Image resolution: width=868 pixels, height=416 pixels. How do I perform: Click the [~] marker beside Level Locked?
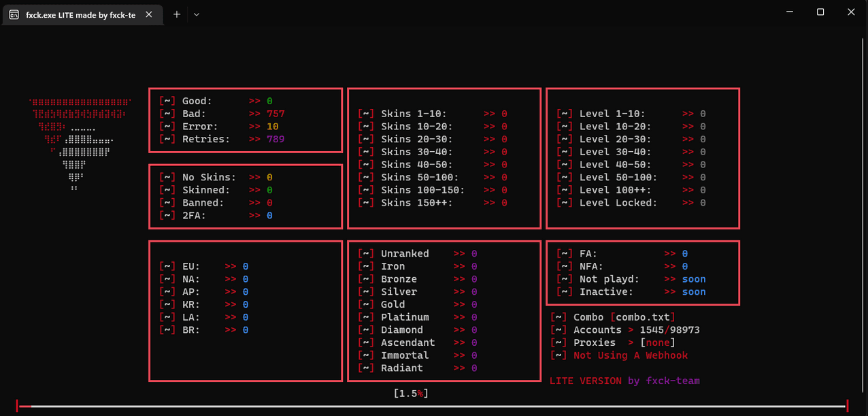(x=565, y=202)
